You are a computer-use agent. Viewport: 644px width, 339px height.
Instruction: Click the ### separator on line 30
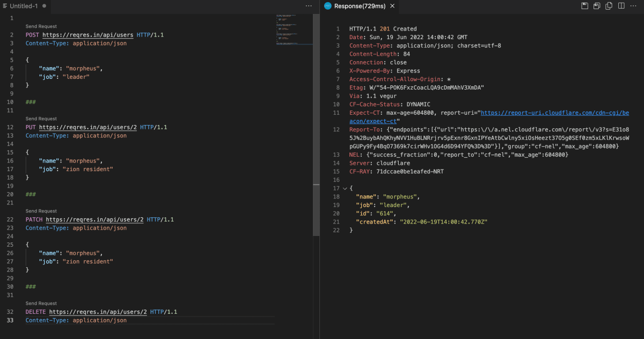(x=31, y=286)
